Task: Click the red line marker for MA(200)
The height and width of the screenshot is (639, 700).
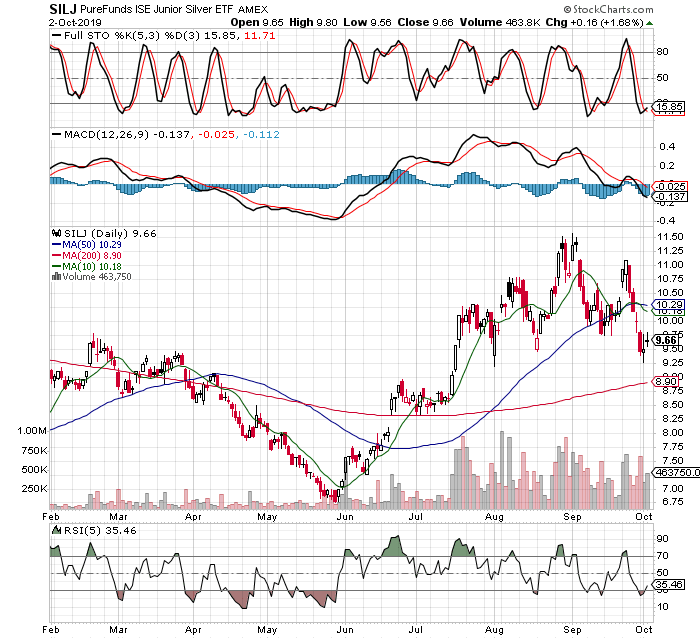Action: click(x=56, y=255)
